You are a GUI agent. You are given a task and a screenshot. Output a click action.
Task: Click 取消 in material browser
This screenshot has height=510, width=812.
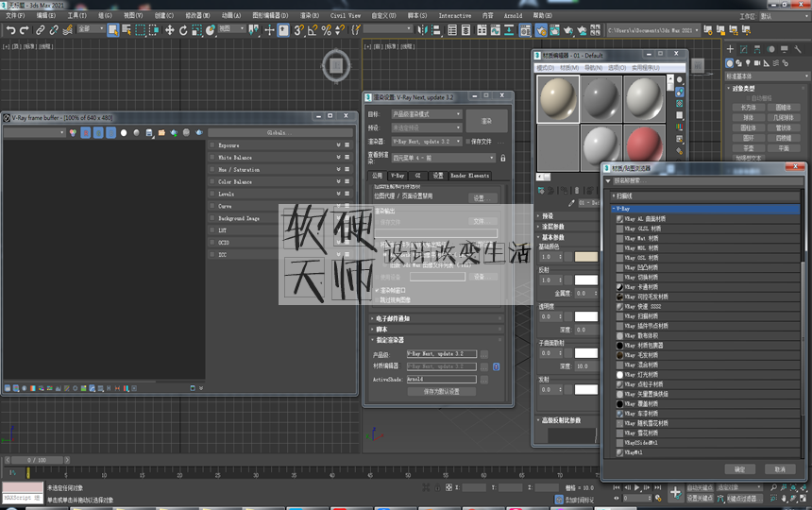780,469
